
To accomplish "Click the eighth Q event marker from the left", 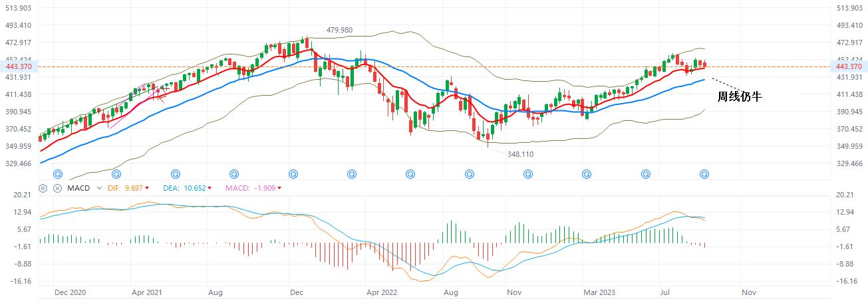I will [x=469, y=174].
